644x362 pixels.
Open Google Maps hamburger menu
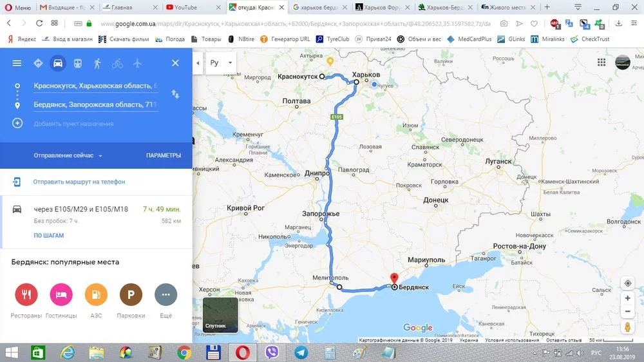tap(17, 63)
